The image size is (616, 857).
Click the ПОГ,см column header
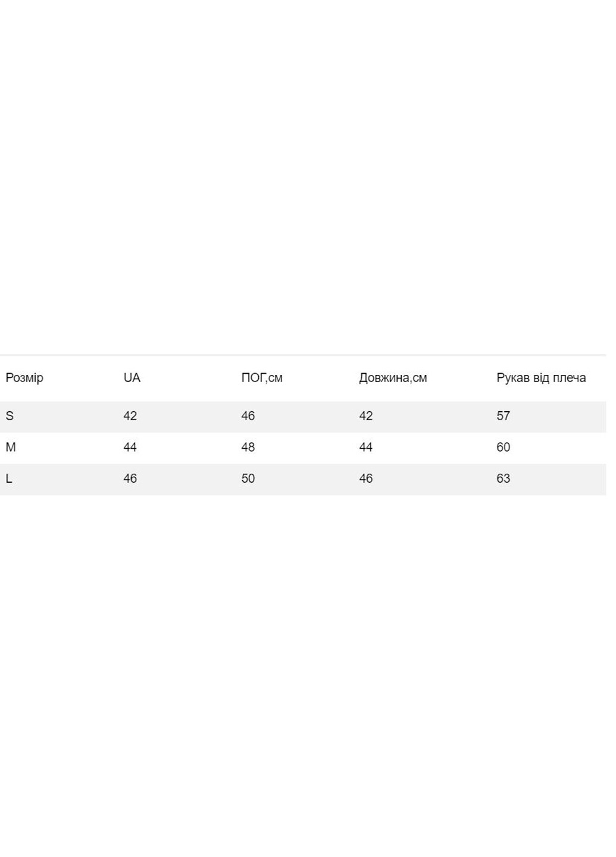(x=262, y=378)
